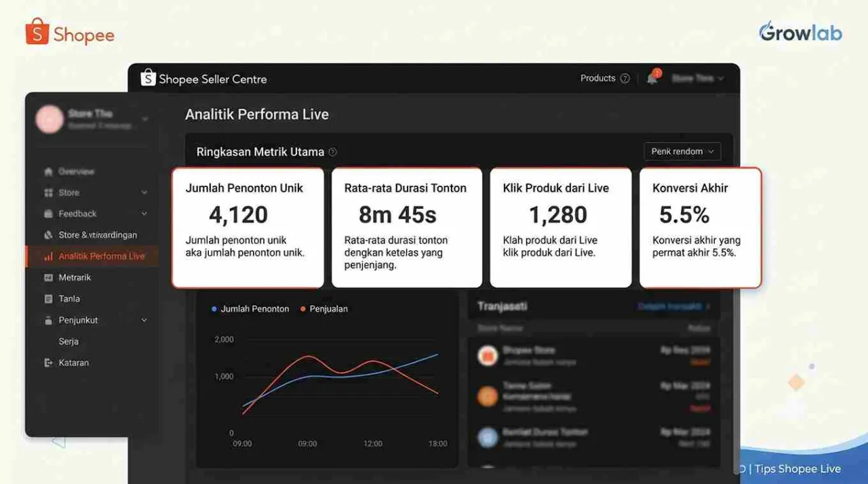Click the Penjunkut icon in sidebar
Image resolution: width=868 pixels, height=484 pixels.
[x=48, y=320]
